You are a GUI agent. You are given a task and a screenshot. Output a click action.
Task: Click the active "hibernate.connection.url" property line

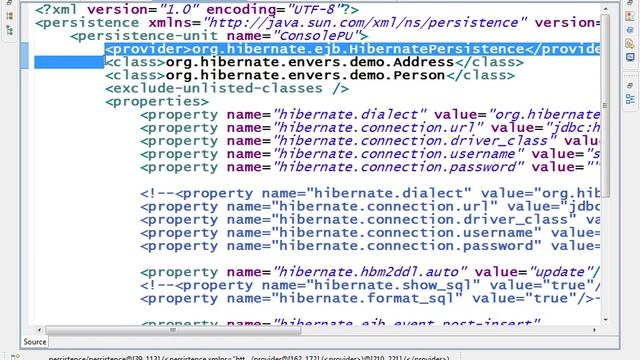[370, 127]
